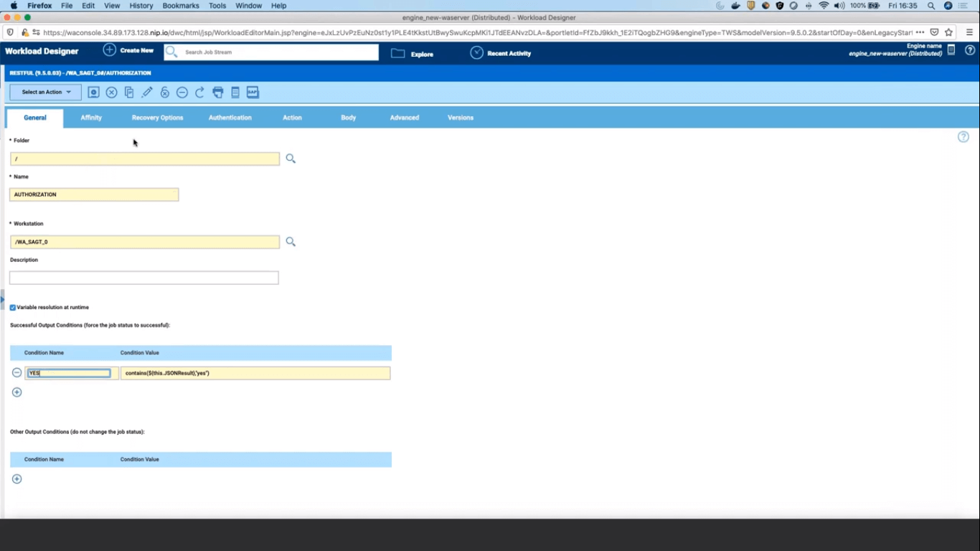The image size is (980, 551).
Task: Click the Create New button
Action: [128, 51]
